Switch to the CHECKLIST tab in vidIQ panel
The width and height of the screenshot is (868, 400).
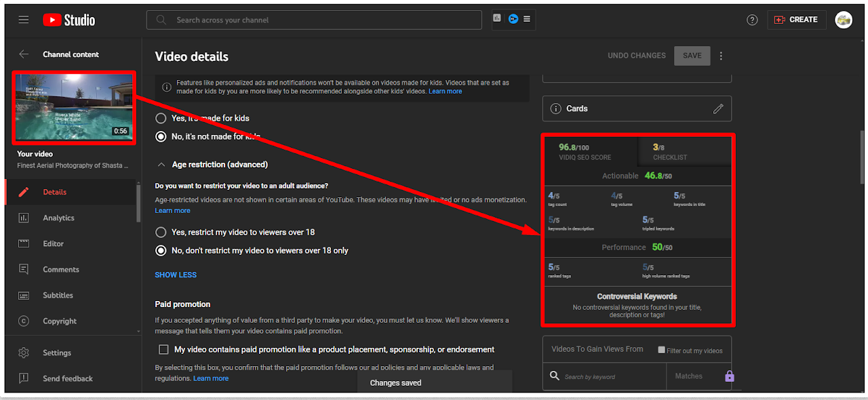(684, 152)
